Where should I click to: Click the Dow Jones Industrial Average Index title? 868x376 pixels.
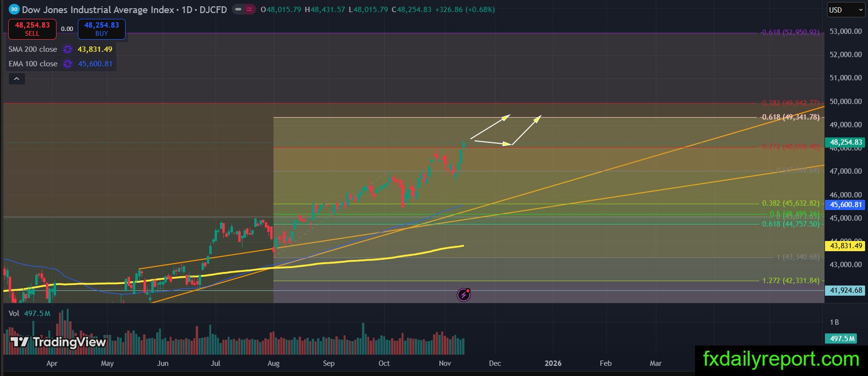click(98, 10)
